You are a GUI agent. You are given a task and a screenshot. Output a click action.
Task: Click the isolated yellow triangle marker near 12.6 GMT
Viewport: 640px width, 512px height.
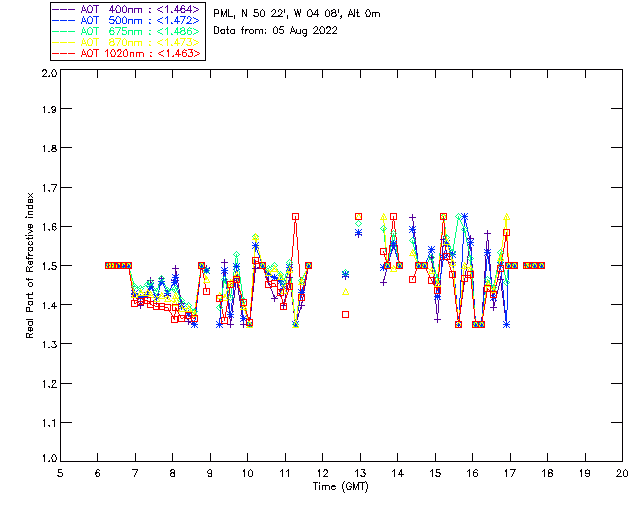345,292
